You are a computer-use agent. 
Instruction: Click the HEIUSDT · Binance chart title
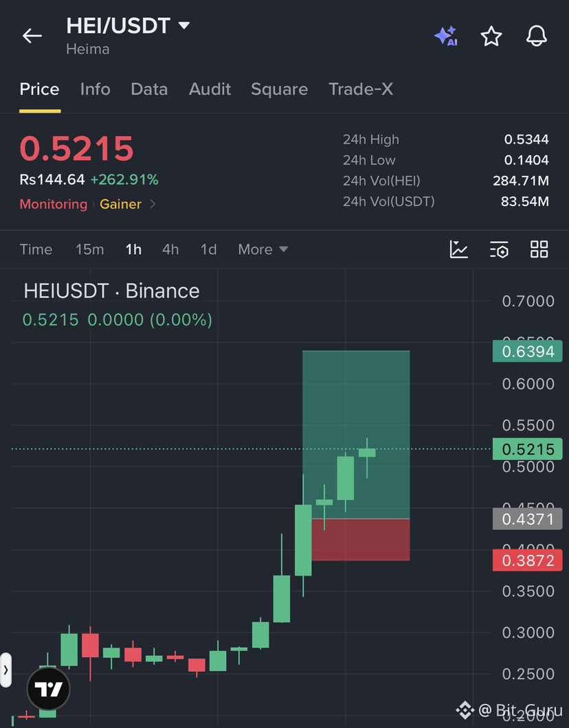tap(111, 291)
